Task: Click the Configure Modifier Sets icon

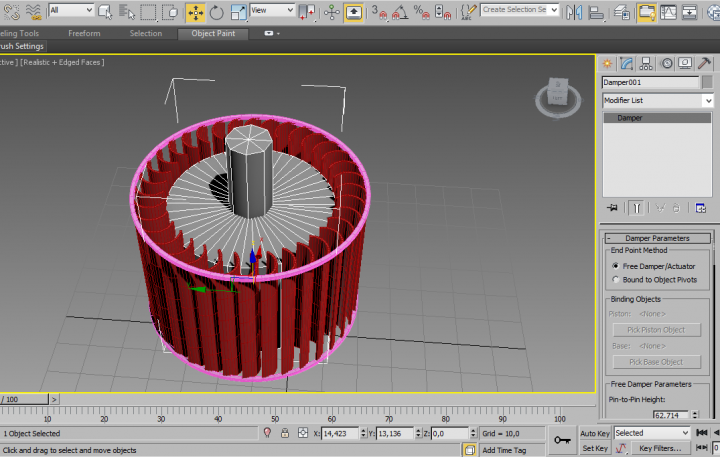Action: click(x=701, y=208)
